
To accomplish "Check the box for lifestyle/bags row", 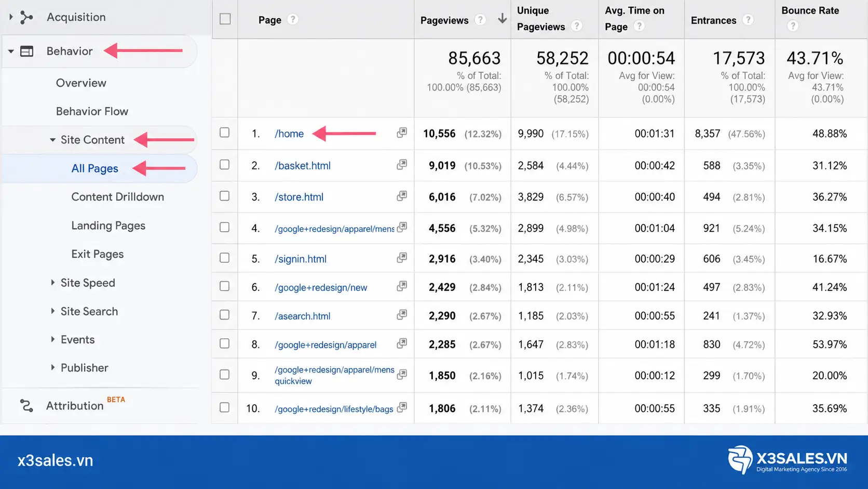I will (224, 407).
